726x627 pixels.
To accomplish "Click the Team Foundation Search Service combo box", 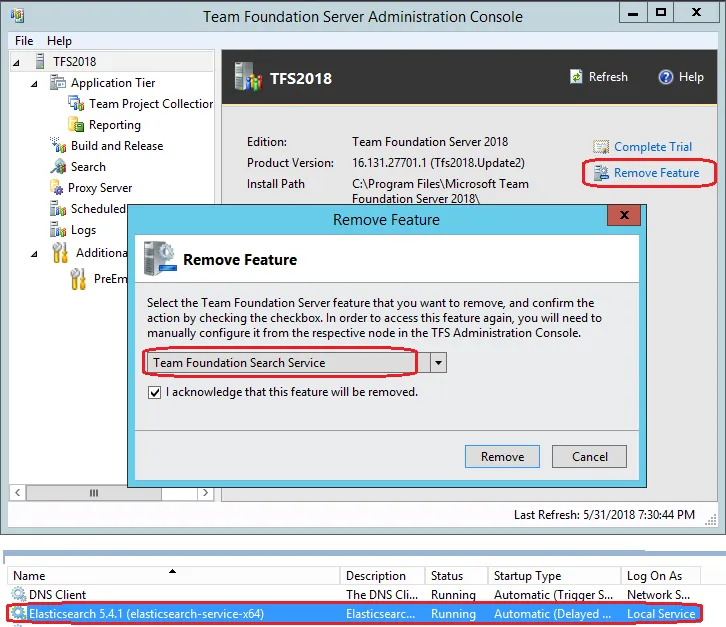I will click(296, 363).
